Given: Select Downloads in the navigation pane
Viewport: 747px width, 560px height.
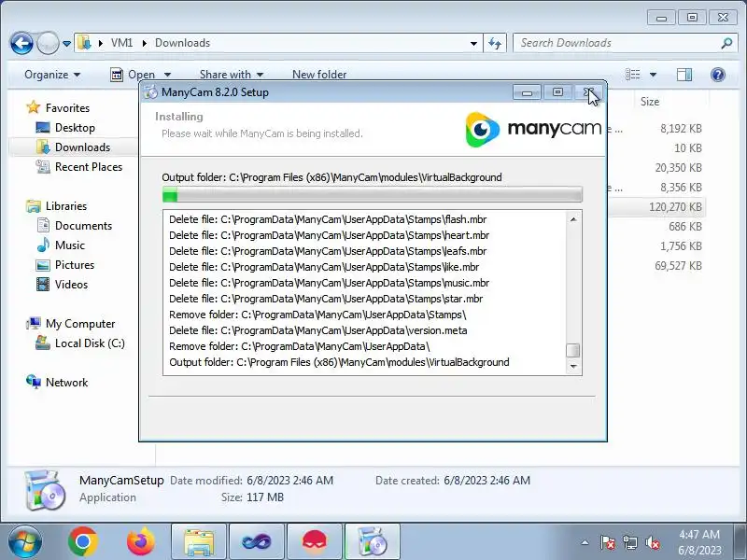Looking at the screenshot, I should pos(82,147).
